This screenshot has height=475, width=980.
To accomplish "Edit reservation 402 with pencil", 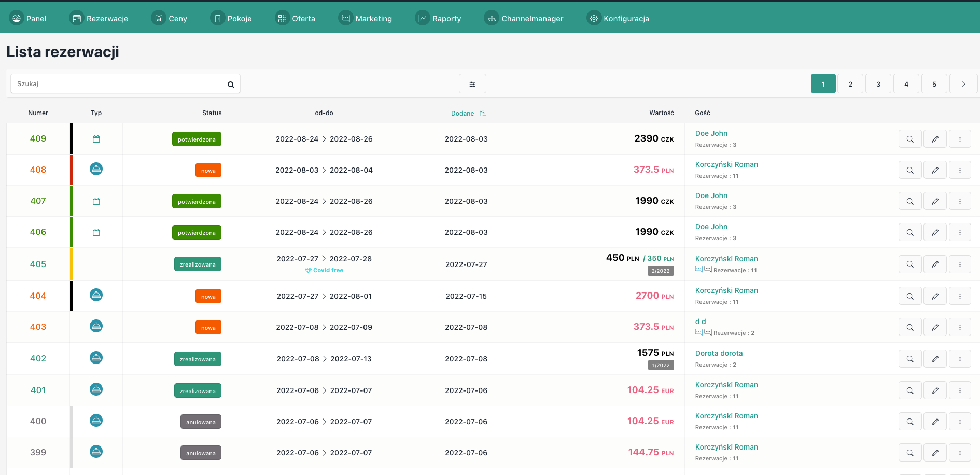I will click(935, 359).
